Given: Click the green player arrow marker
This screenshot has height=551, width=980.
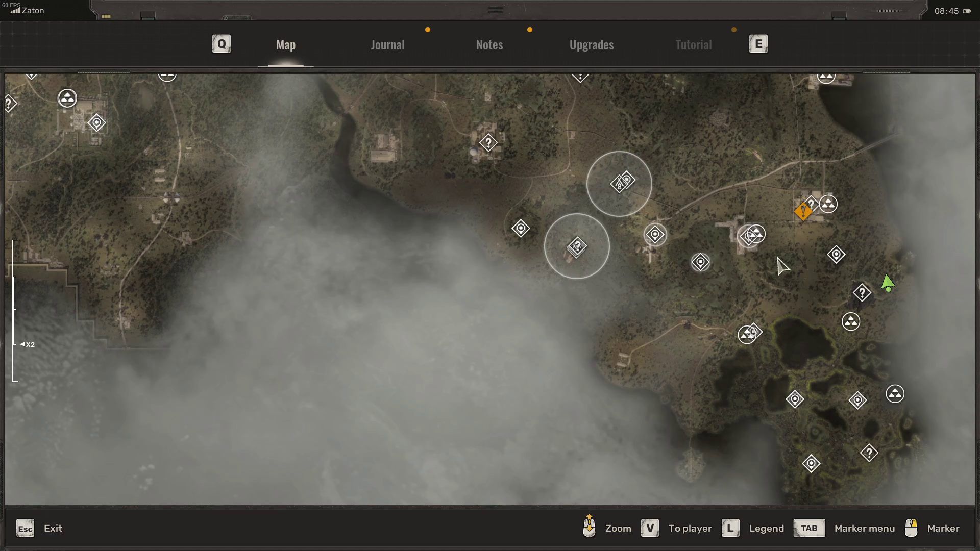Looking at the screenshot, I should tap(888, 283).
